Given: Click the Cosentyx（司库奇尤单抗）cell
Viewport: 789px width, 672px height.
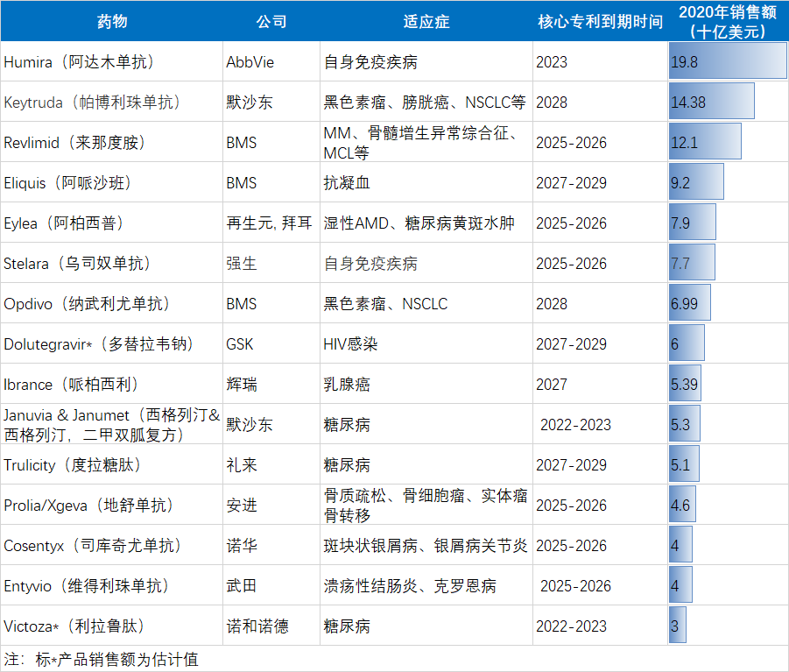Looking at the screenshot, I should click(112, 545).
